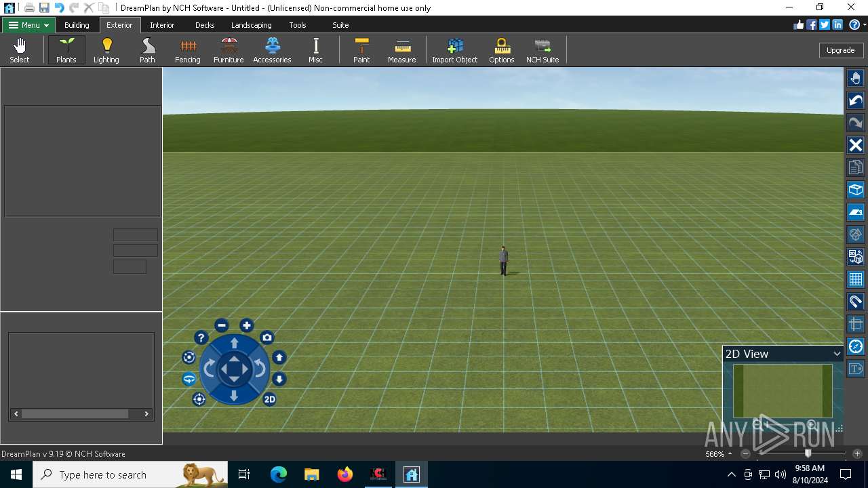The width and height of the screenshot is (868, 488).
Task: Click the 2D/3D dice view icon
Action: click(856, 257)
